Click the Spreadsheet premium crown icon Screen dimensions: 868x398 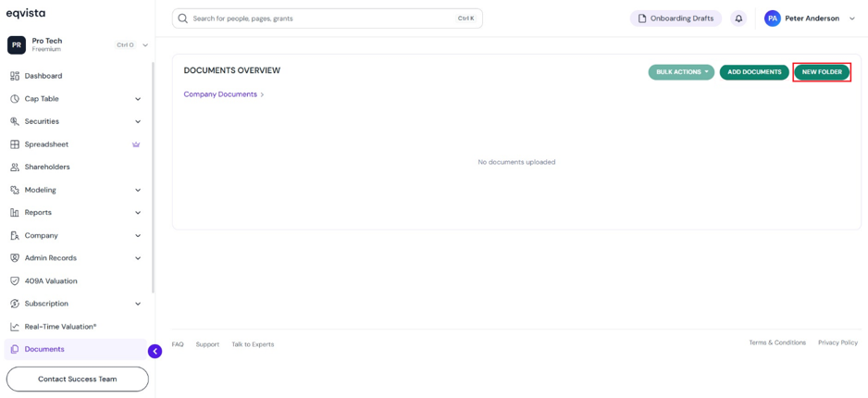136,144
